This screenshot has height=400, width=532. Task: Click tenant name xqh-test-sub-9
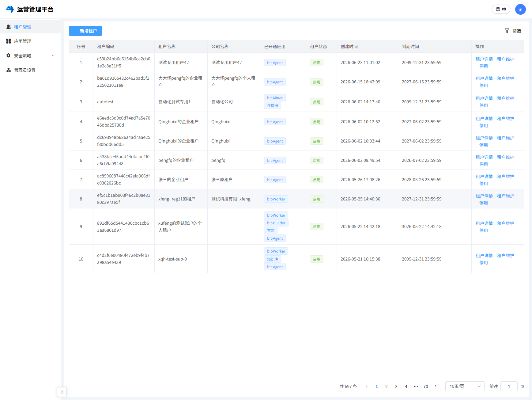[173, 259]
